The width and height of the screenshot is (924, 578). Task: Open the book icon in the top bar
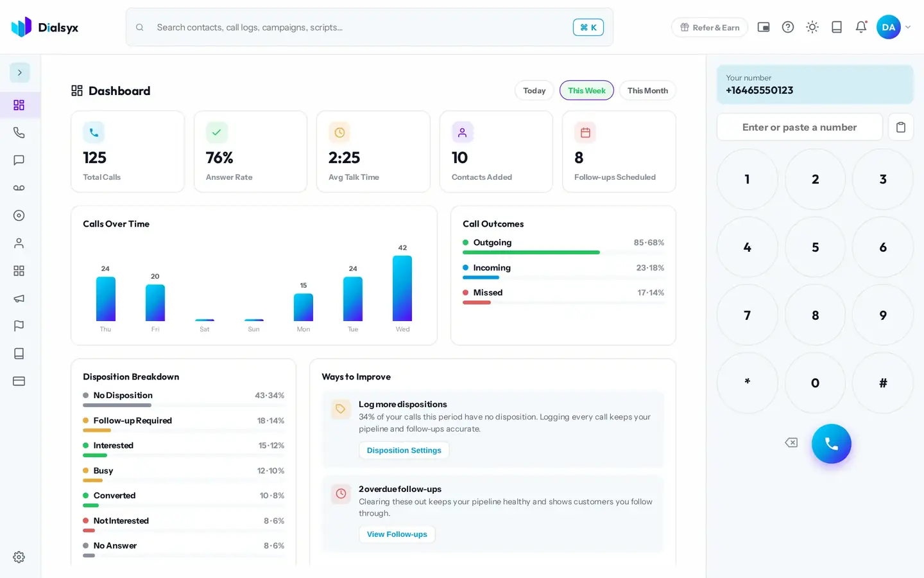(837, 27)
